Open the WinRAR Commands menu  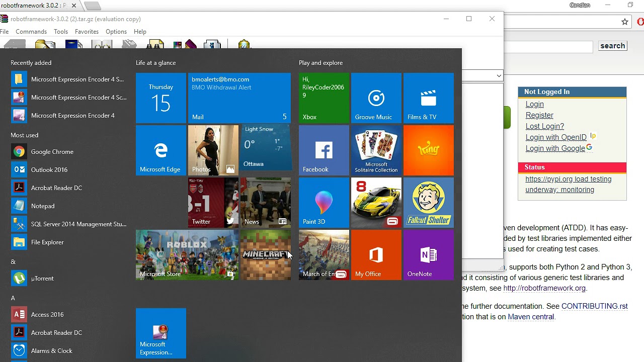(x=31, y=32)
